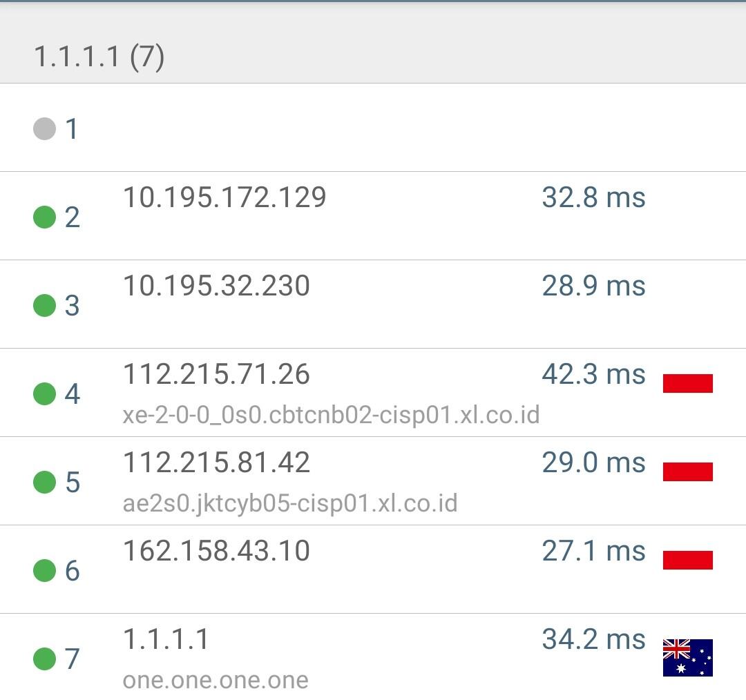This screenshot has height=700, width=746.
Task: Select IP address 10.195.32.230
Action: tap(216, 286)
